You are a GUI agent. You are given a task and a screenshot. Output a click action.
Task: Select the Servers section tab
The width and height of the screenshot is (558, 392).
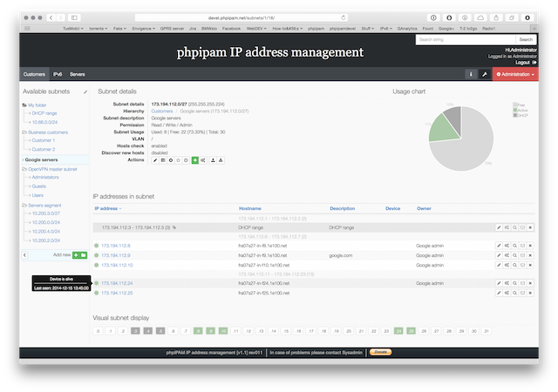(78, 74)
